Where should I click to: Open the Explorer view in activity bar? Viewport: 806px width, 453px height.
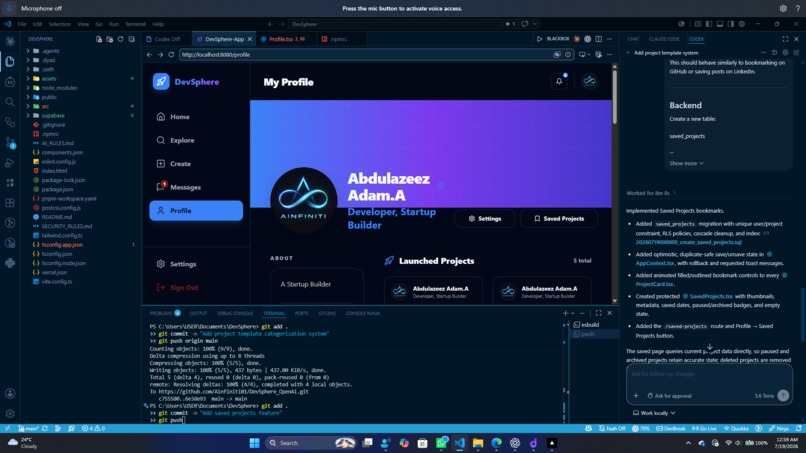click(x=10, y=61)
